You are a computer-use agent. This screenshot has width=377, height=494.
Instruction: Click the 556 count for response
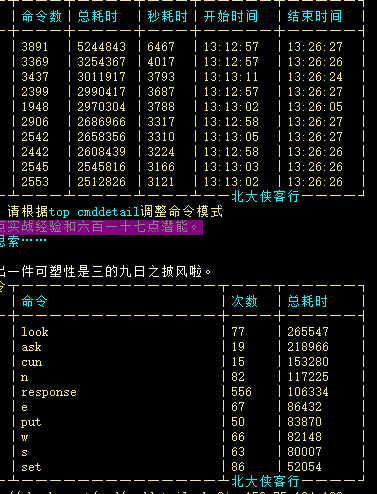point(241,392)
